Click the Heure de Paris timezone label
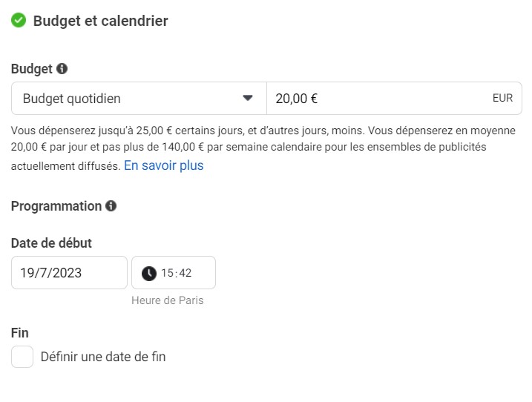This screenshot has height=402, width=532. click(x=168, y=300)
